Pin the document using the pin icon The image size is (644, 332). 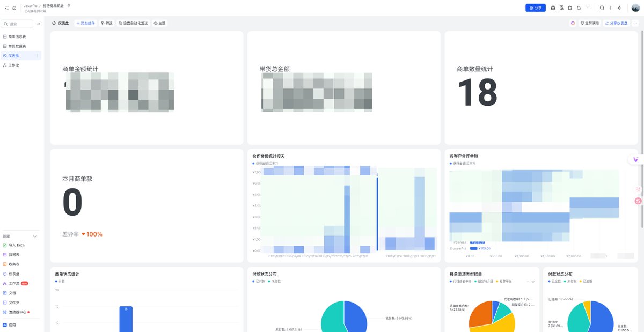[68, 5]
